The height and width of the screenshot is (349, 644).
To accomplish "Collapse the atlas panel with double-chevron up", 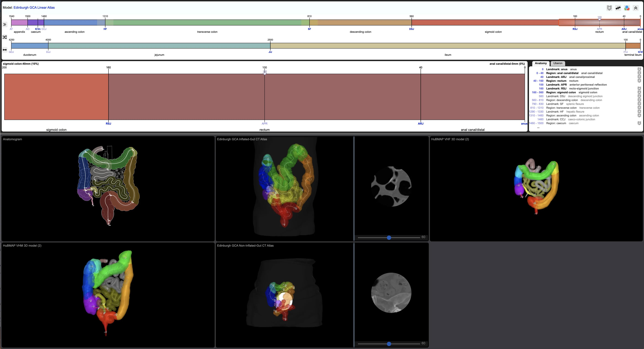I will point(636,8).
